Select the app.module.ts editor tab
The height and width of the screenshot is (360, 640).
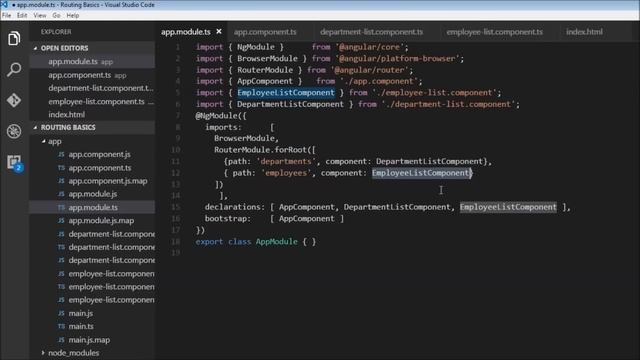coord(186,32)
